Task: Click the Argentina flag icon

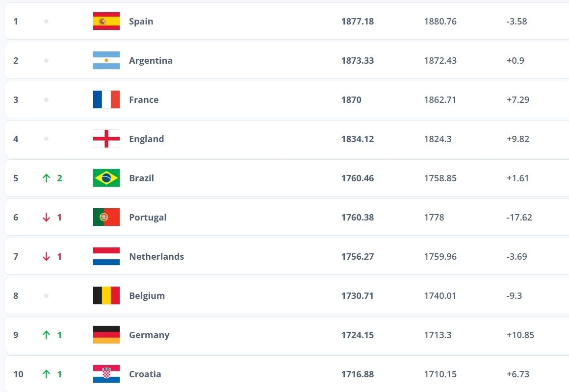Action: tap(106, 60)
